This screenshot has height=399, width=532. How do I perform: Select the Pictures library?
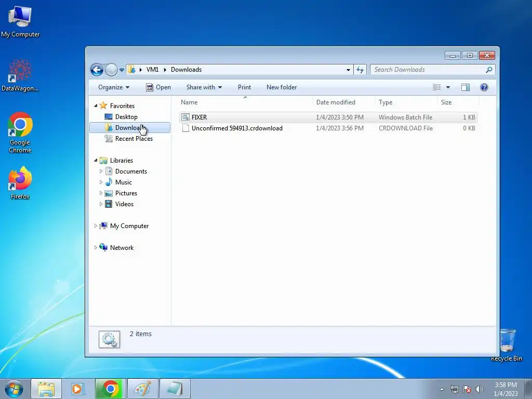coord(126,193)
